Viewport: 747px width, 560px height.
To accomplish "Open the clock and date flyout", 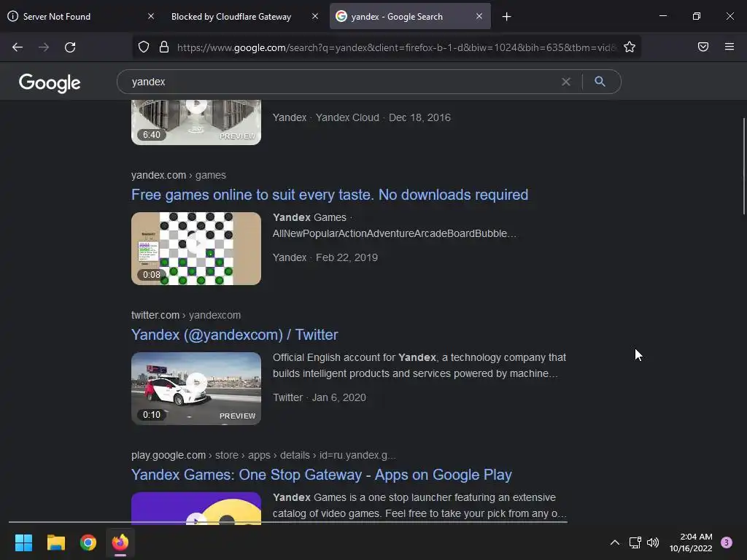I will click(x=691, y=542).
